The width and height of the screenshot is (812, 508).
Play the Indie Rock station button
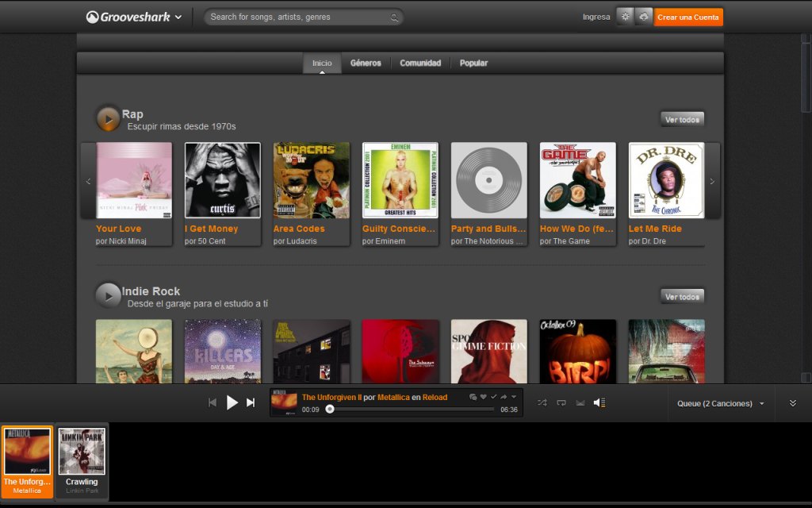tap(108, 296)
